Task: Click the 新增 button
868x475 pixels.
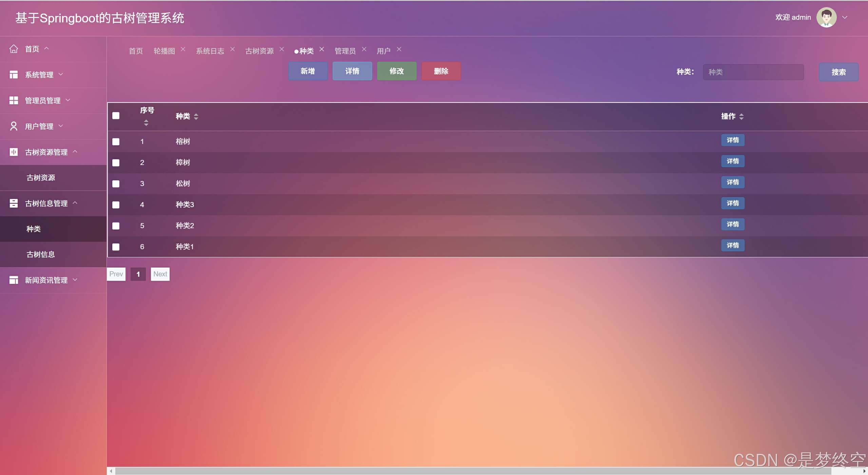Action: click(x=308, y=71)
